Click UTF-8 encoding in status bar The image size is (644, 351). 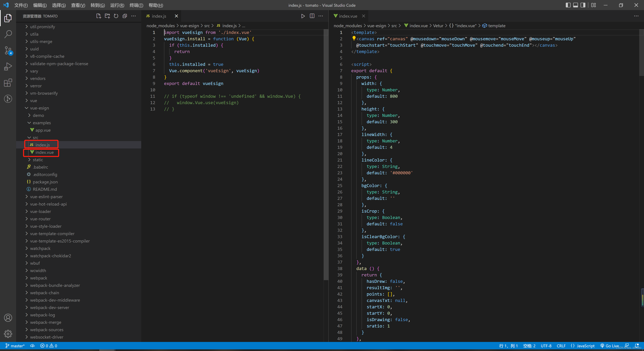tap(546, 346)
